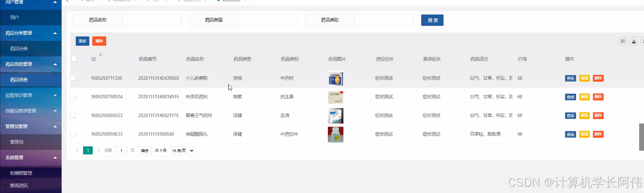The height and width of the screenshot is (193, 644).
Task: Click the price cell showing 90
Action: pyautogui.click(x=520, y=134)
